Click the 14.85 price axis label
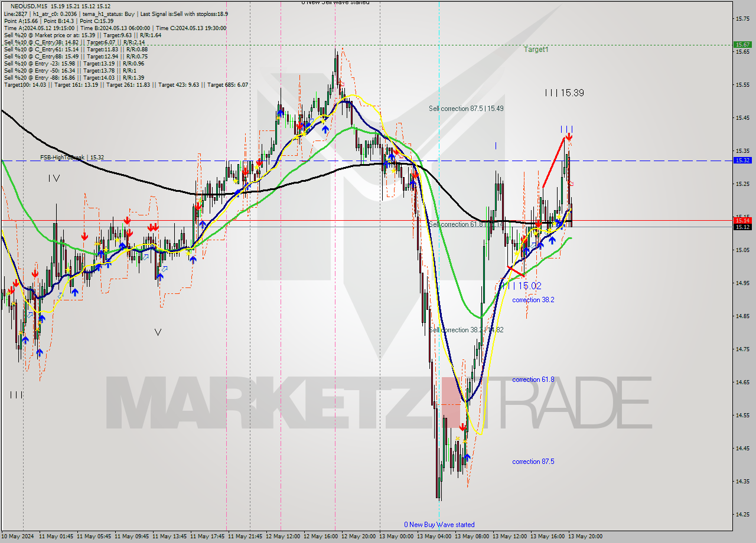Image resolution: width=756 pixels, height=543 pixels. tap(742, 316)
